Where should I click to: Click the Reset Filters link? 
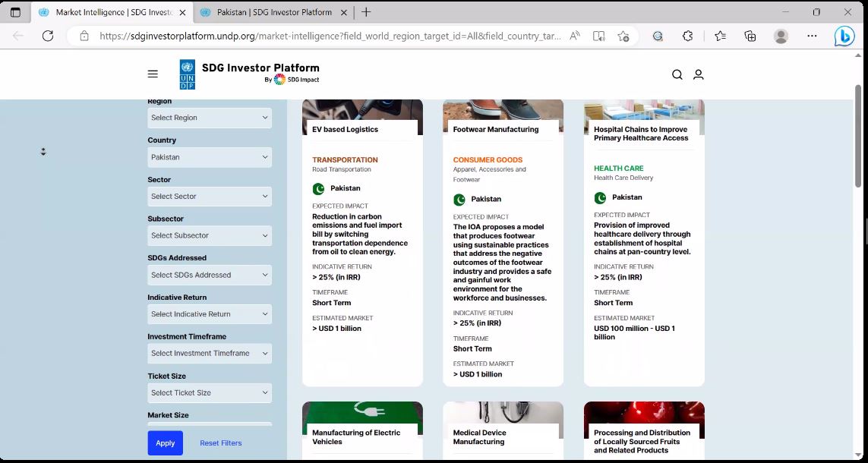221,443
